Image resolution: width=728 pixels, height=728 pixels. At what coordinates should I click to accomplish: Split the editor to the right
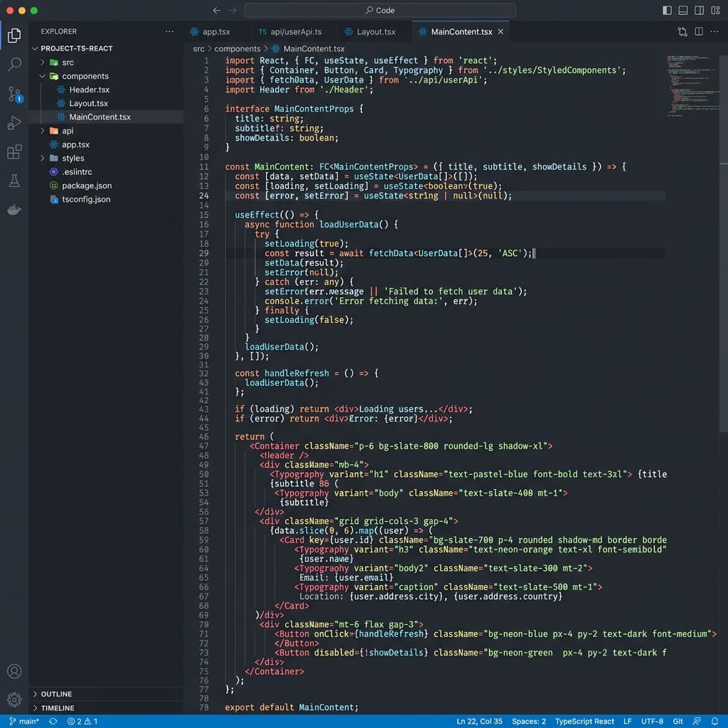[699, 31]
